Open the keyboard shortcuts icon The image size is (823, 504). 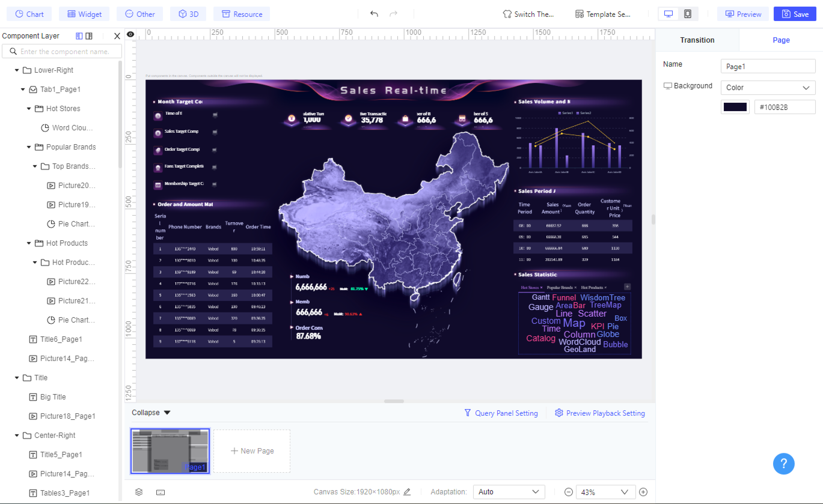tap(160, 492)
